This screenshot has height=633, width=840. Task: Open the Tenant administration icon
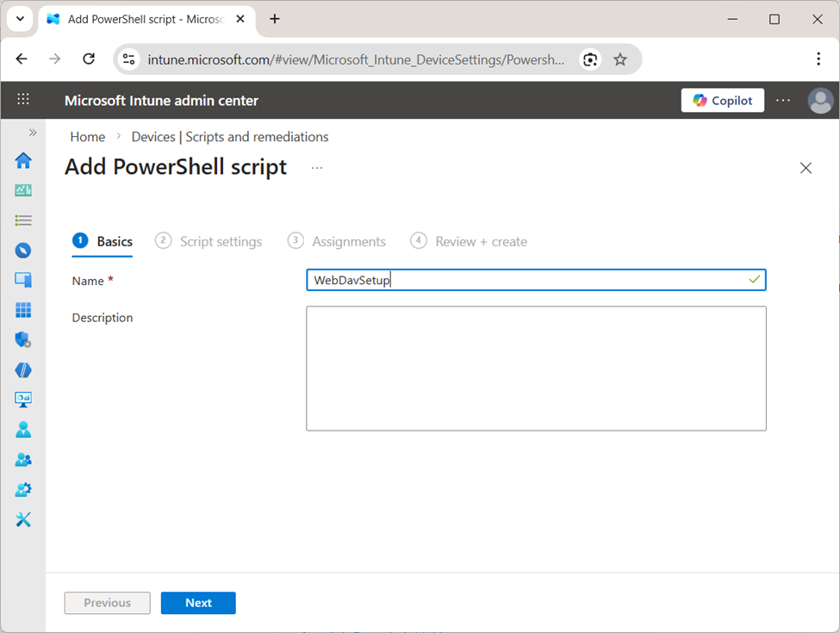23,489
